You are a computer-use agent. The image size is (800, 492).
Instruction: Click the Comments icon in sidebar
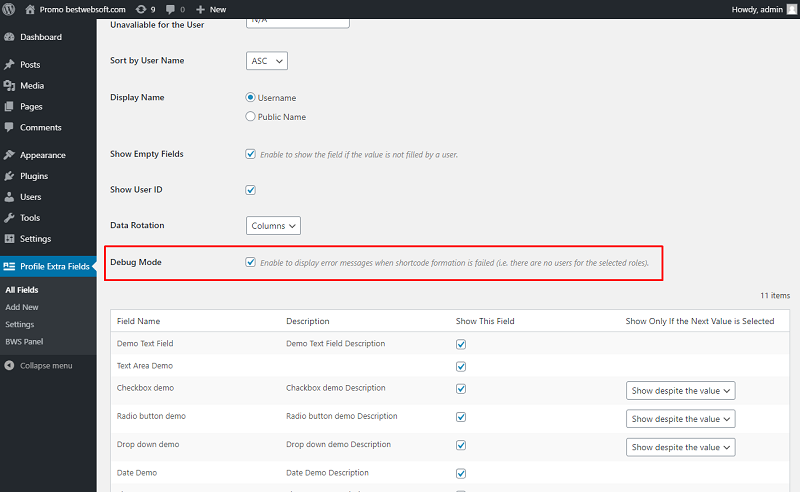pyautogui.click(x=9, y=127)
